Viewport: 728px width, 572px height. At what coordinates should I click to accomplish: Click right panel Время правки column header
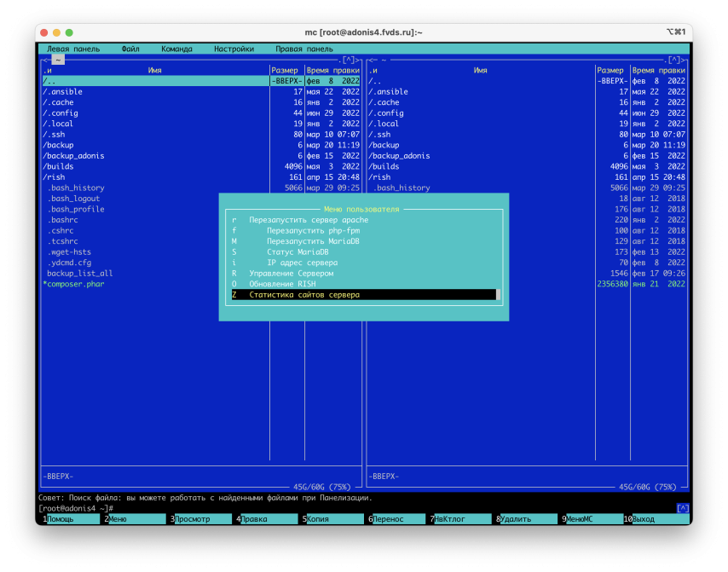point(658,71)
